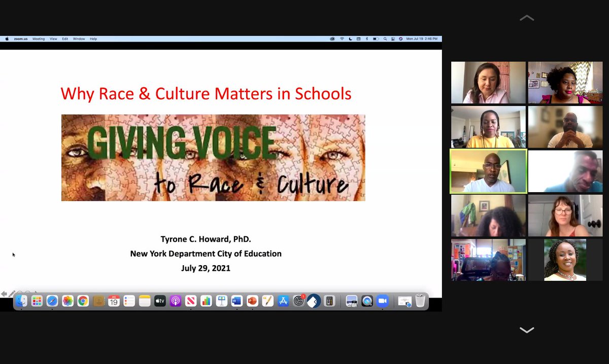The height and width of the screenshot is (364, 609).
Task: Select video of woman with red glasses
Action: coord(565,215)
